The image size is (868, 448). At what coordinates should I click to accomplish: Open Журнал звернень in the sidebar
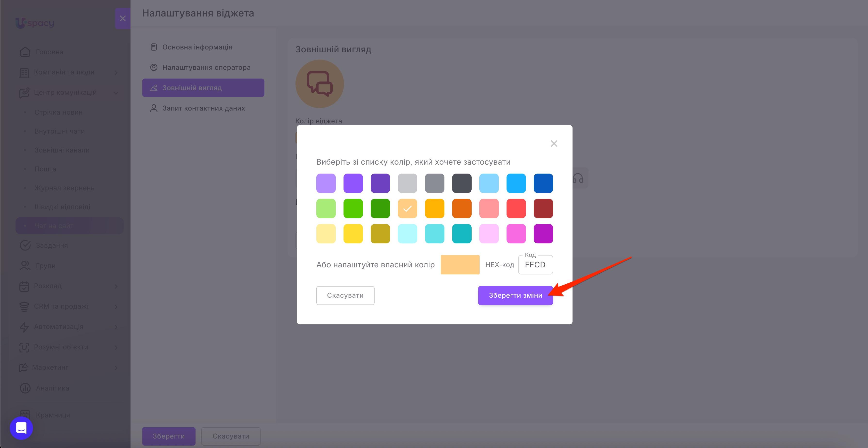coord(64,188)
